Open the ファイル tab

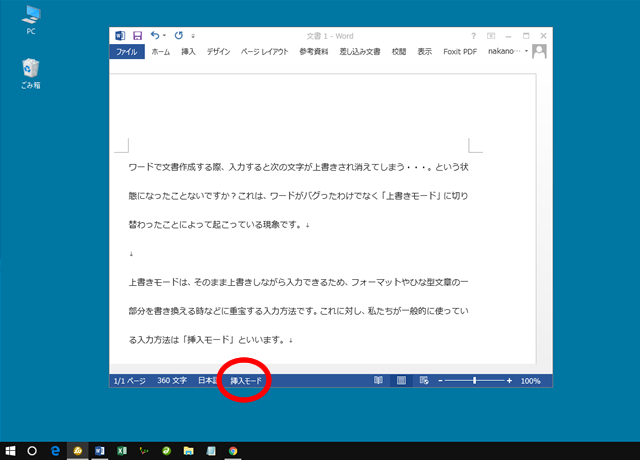pyautogui.click(x=127, y=51)
